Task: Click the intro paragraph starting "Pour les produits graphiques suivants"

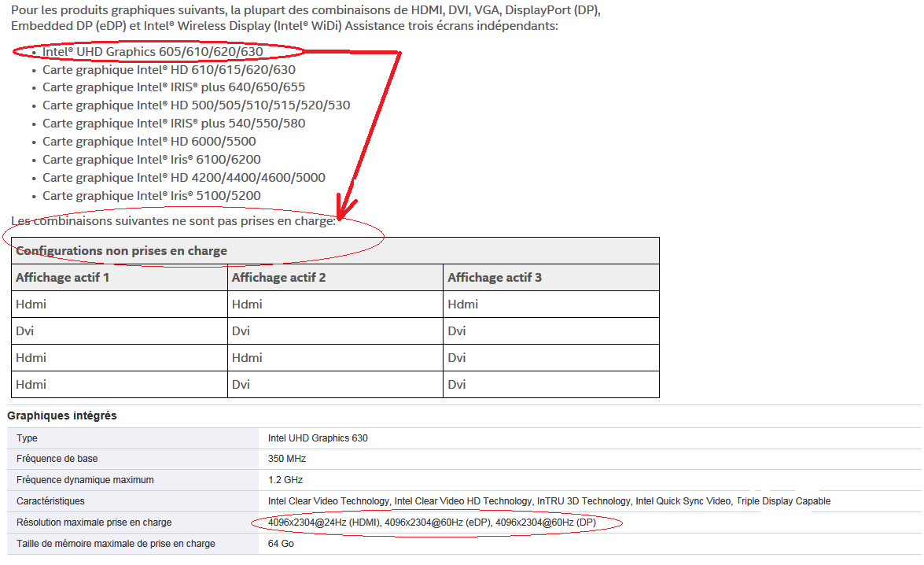Action: (306, 17)
